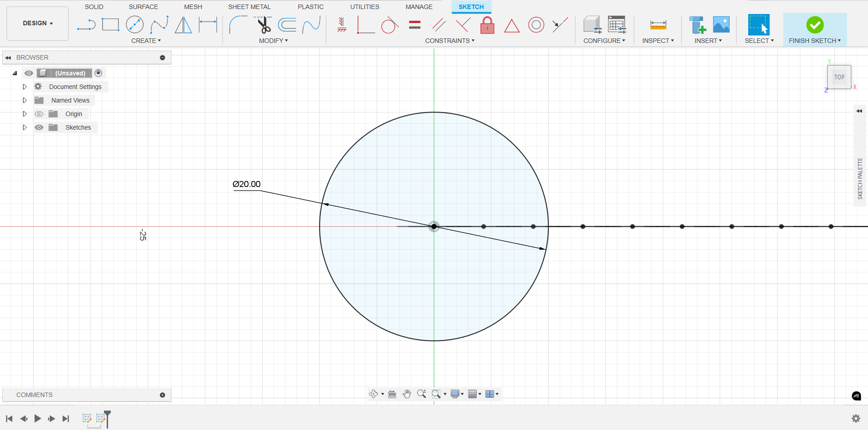868x430 pixels.
Task: Collapse the root Unsaved component tree
Action: click(15, 73)
